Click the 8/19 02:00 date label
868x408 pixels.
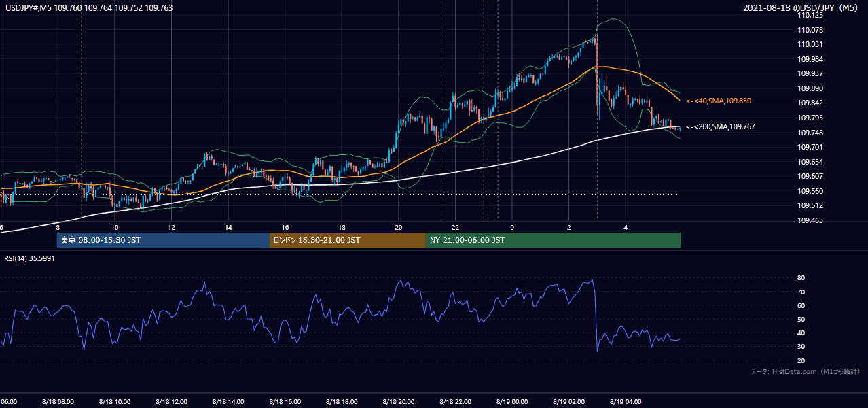(569, 402)
